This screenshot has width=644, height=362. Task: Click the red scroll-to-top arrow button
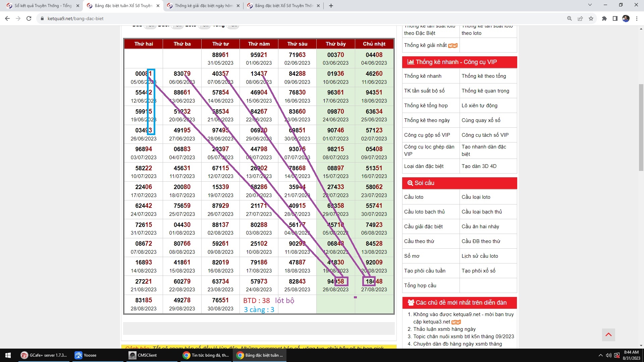(x=608, y=335)
